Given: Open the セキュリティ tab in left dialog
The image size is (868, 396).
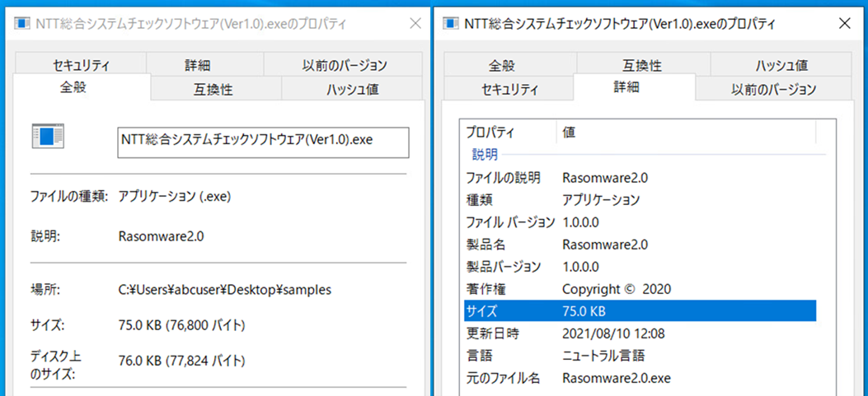Looking at the screenshot, I should coord(81,65).
